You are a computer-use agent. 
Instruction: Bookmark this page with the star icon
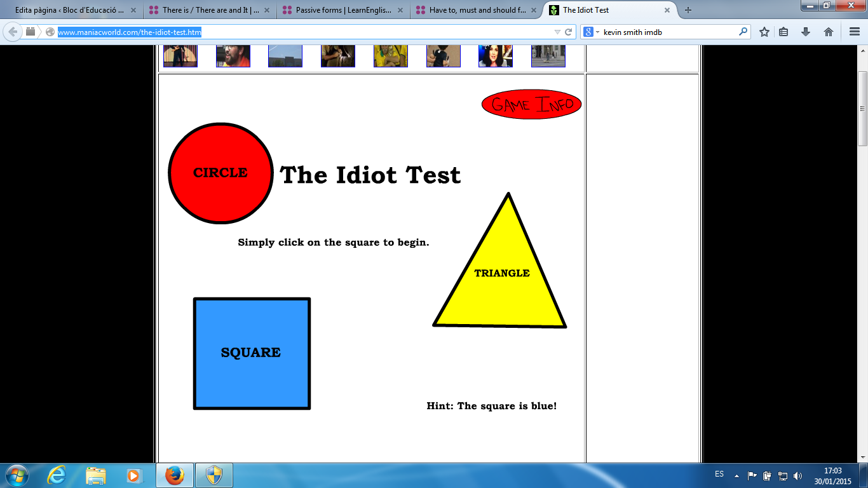[764, 32]
